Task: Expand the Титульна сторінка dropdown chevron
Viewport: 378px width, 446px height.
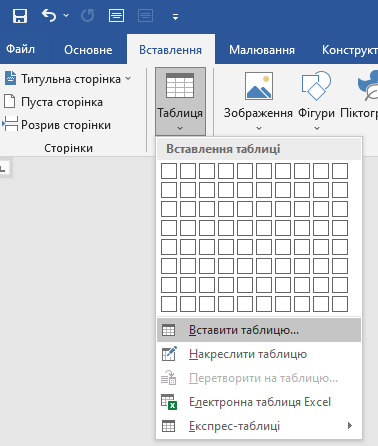Action: click(128, 79)
